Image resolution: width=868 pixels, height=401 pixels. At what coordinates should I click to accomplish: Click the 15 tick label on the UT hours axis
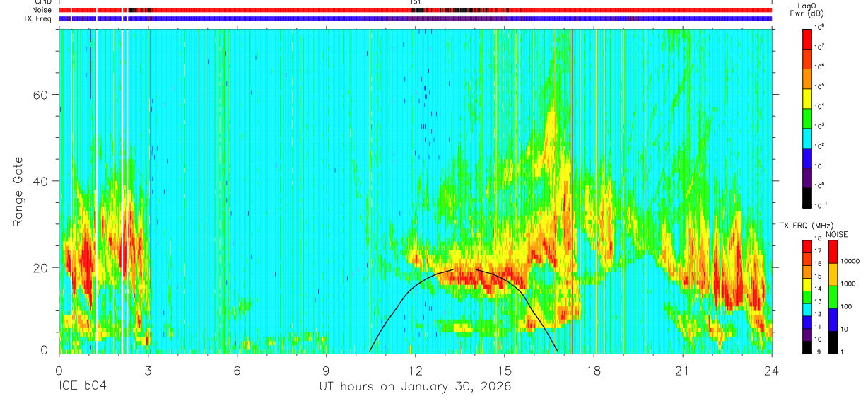click(504, 370)
